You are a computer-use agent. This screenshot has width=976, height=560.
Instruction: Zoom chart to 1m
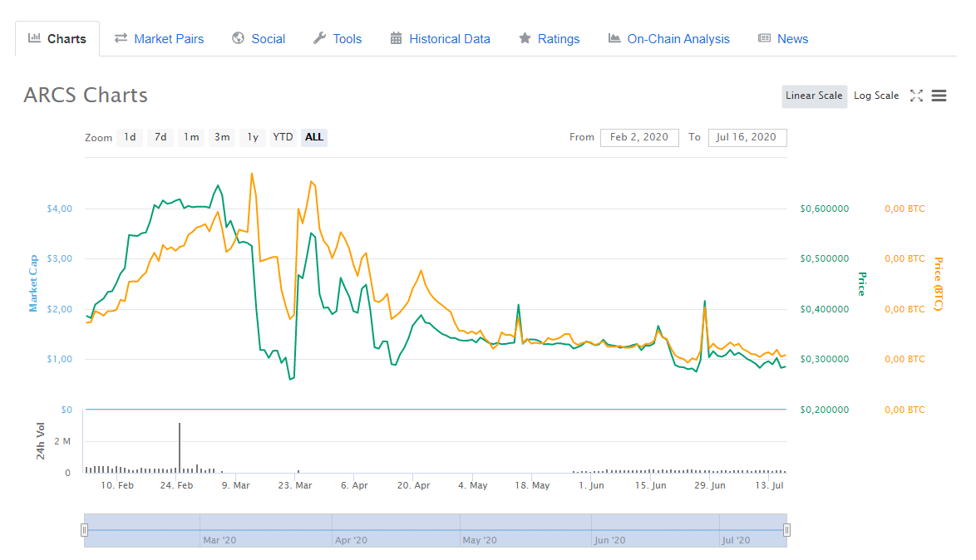[x=191, y=137]
